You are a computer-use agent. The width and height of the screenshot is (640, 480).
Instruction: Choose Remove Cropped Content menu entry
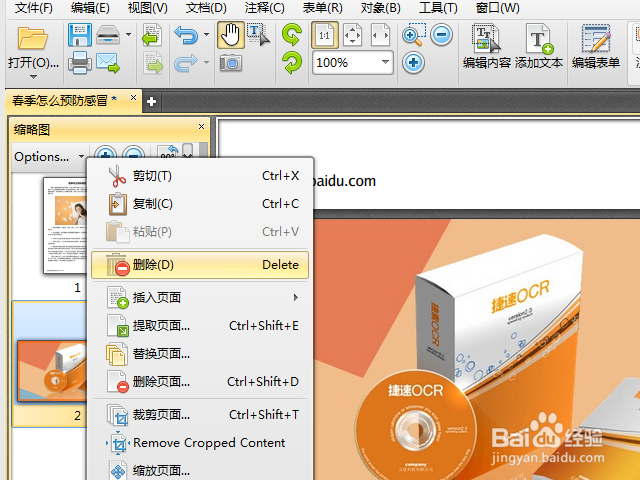[200, 443]
